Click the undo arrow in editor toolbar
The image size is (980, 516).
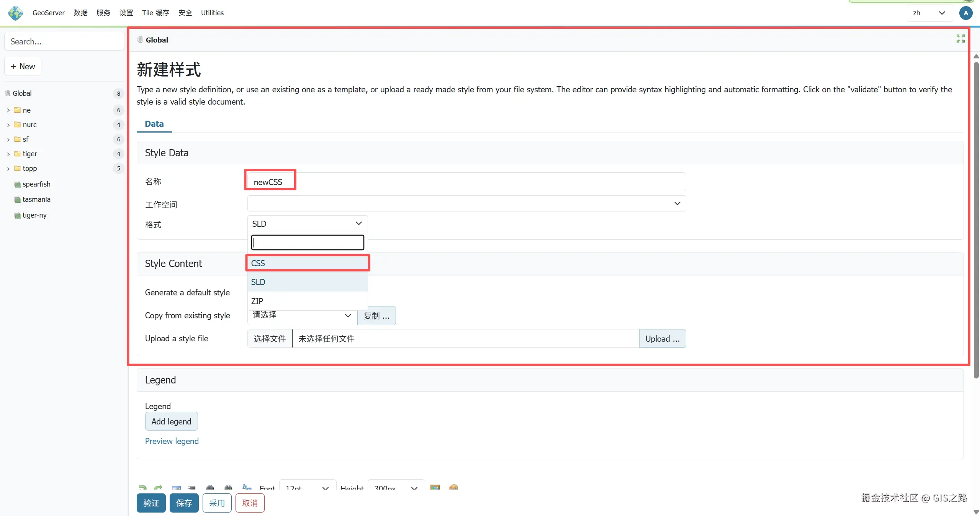(x=142, y=488)
